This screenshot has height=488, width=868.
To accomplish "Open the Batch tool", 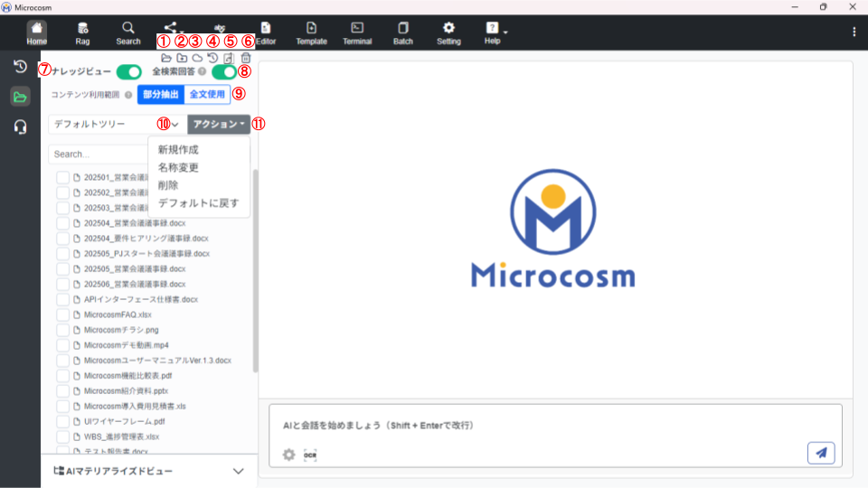I will point(403,33).
